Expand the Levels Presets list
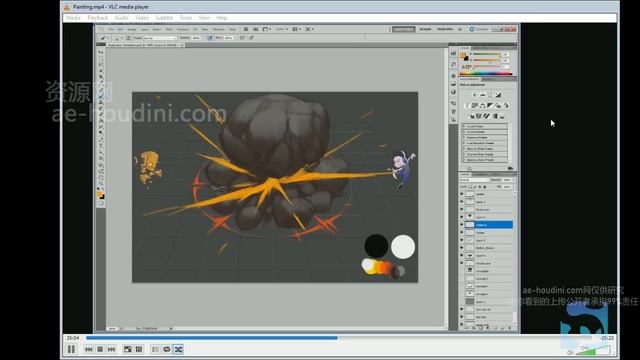640x360 pixels. tap(464, 127)
